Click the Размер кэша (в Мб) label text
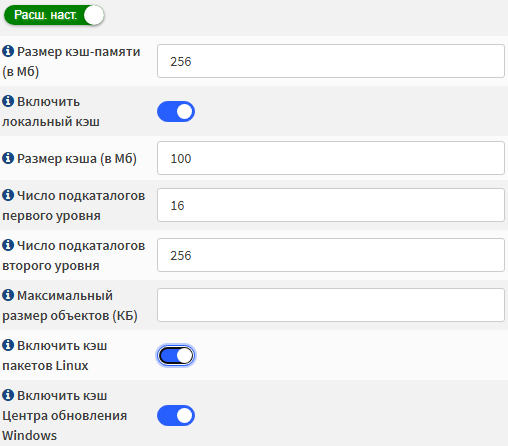Viewport: 508px width, 446px height. (x=77, y=159)
